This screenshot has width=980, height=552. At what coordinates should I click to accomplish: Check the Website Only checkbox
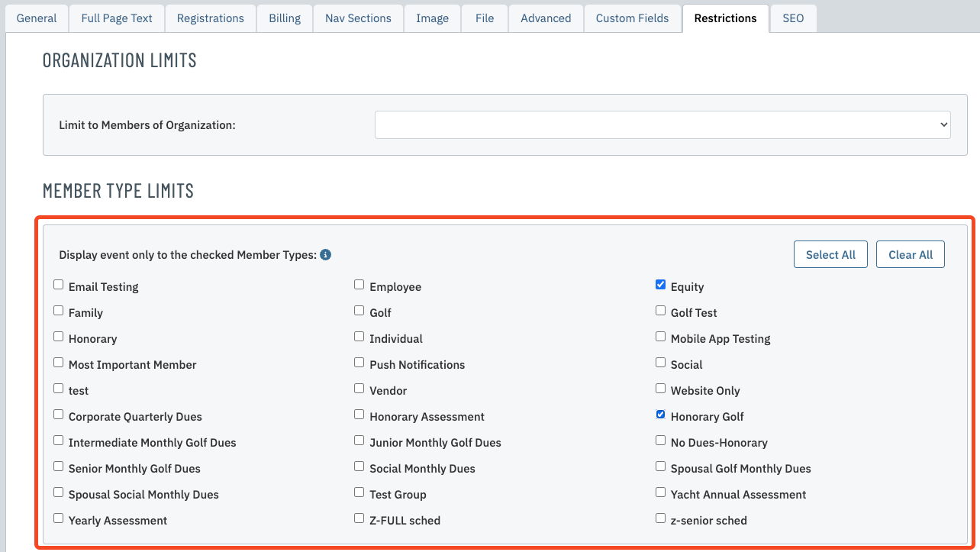pos(661,389)
